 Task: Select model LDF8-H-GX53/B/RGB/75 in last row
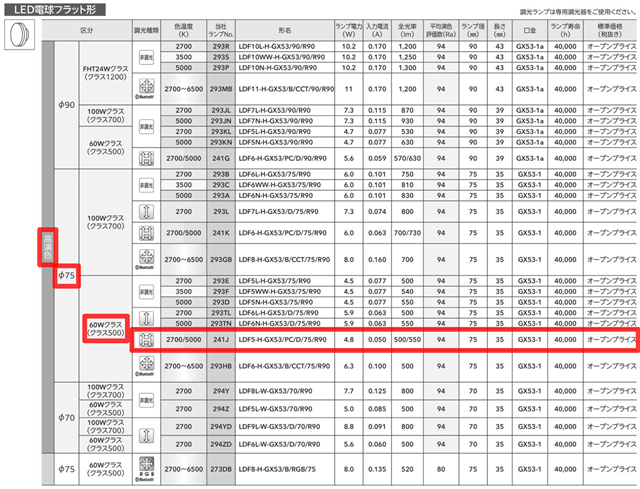[272, 468]
